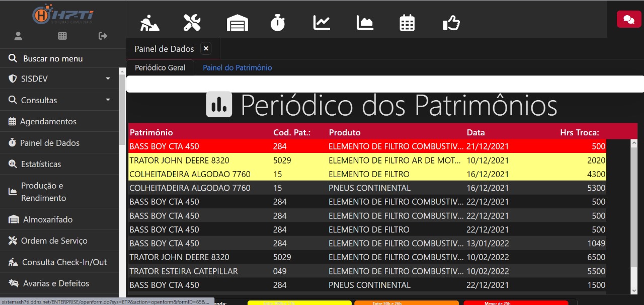This screenshot has width=644, height=305.
Task: Click the date 13/01/2022
Action: [x=488, y=243]
